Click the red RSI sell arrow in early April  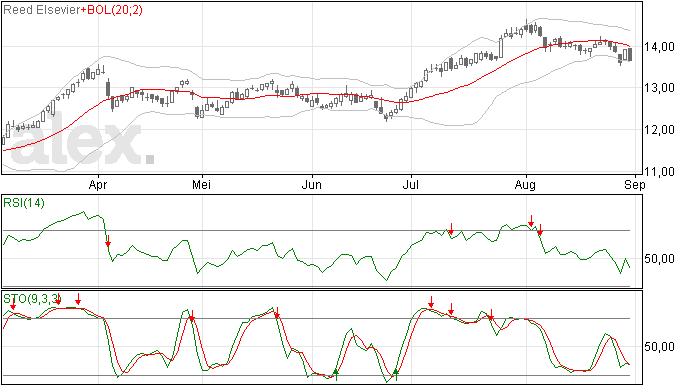pos(108,241)
